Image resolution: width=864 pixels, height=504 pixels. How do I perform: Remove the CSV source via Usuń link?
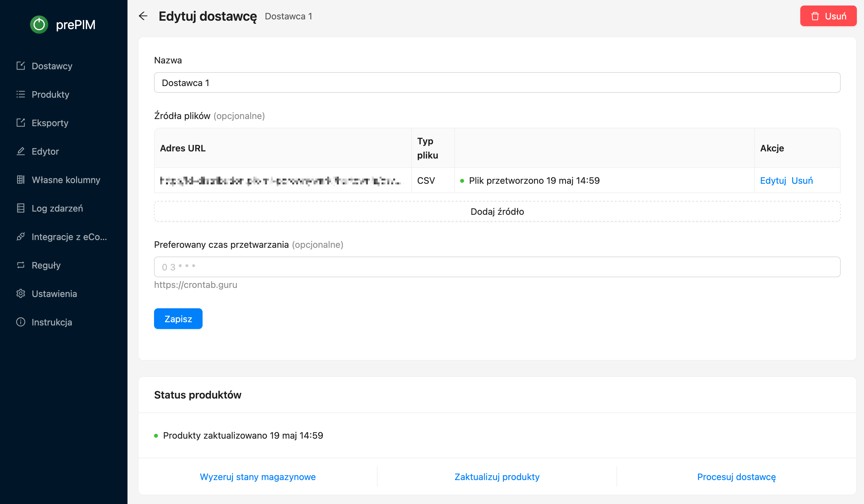point(802,181)
